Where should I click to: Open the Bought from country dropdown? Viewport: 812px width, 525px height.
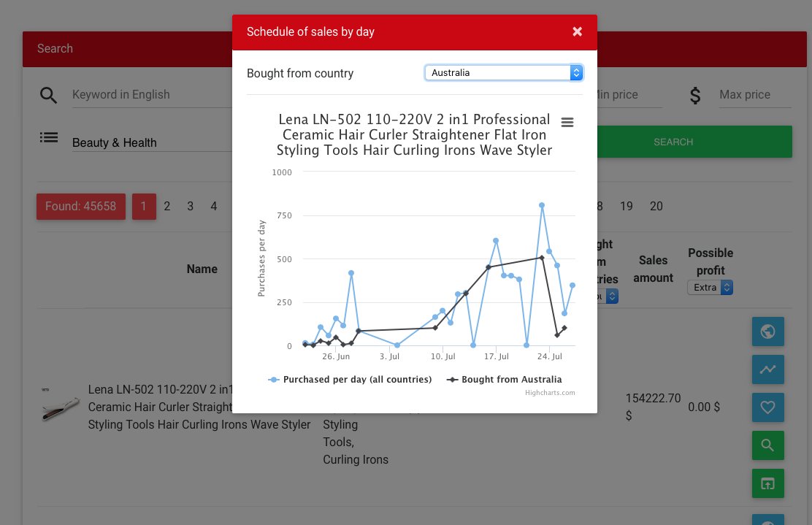coord(503,72)
